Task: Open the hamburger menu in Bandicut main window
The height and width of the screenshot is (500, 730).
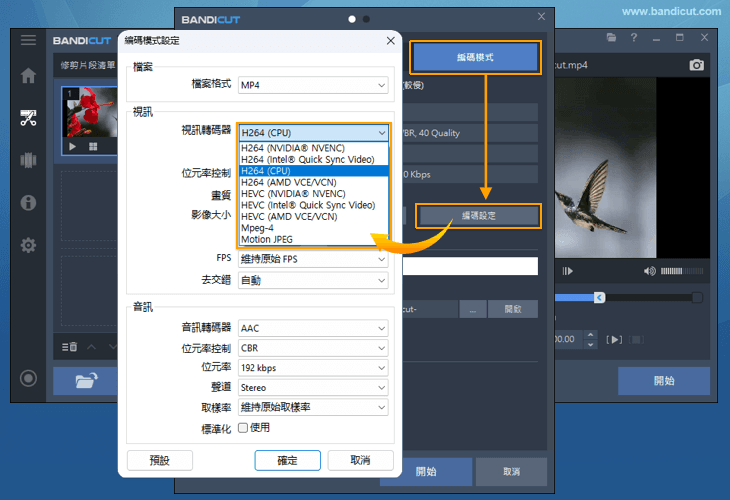Action: click(x=28, y=40)
